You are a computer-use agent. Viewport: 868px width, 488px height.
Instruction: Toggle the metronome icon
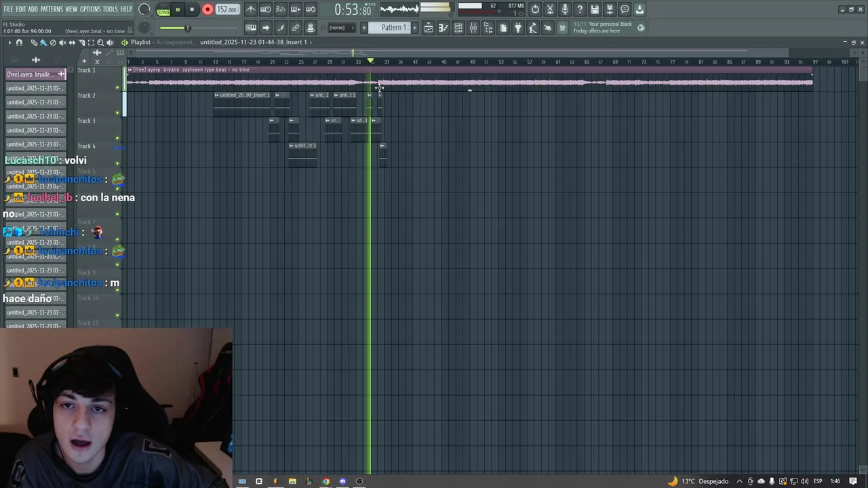pyautogui.click(x=251, y=9)
